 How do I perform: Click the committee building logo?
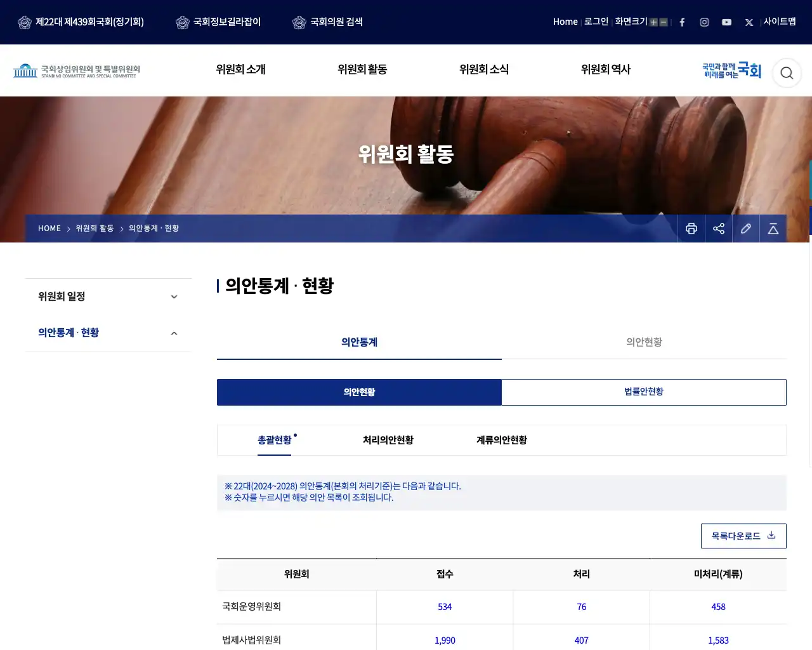[x=77, y=70]
